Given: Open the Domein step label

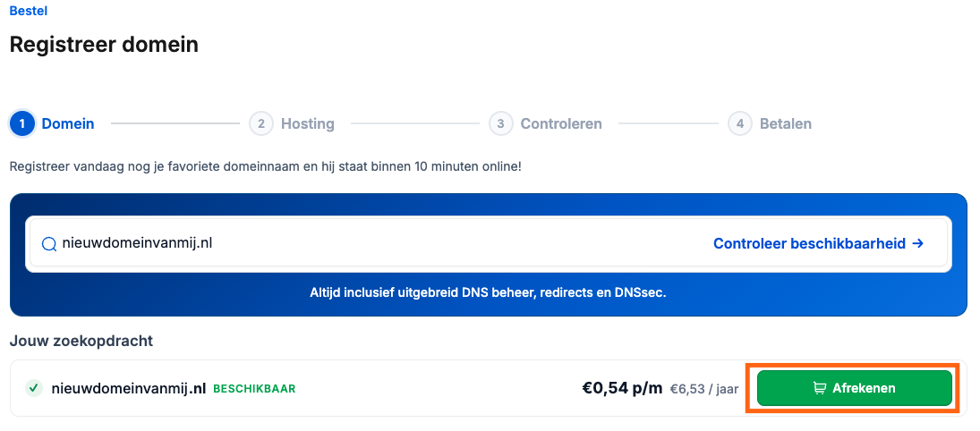Looking at the screenshot, I should tap(68, 123).
